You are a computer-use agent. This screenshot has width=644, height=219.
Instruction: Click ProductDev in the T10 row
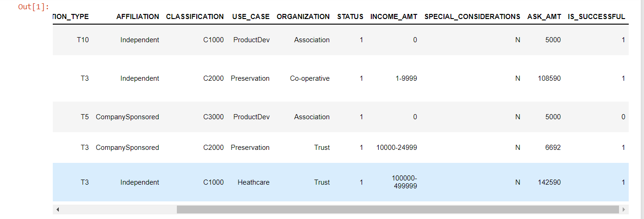click(x=251, y=40)
